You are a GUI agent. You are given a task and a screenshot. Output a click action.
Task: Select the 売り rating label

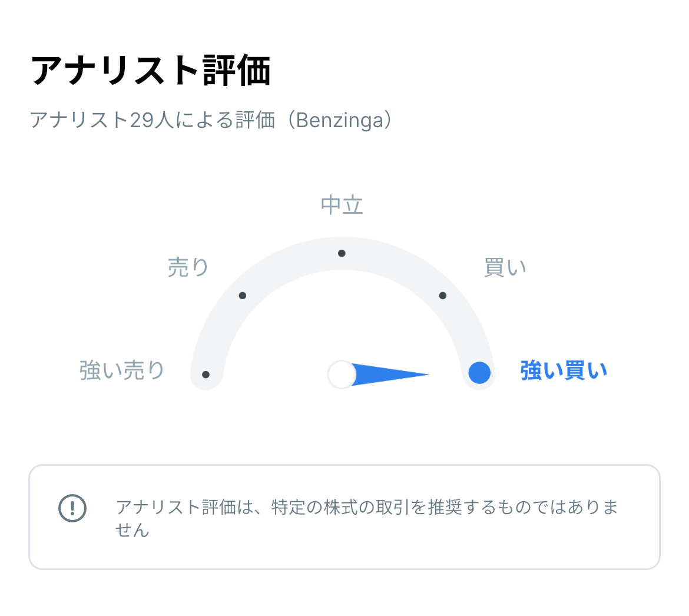[188, 267]
